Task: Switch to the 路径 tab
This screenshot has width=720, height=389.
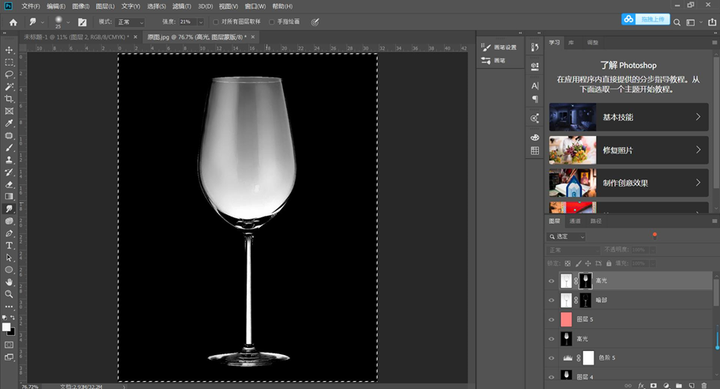Action: click(x=596, y=221)
